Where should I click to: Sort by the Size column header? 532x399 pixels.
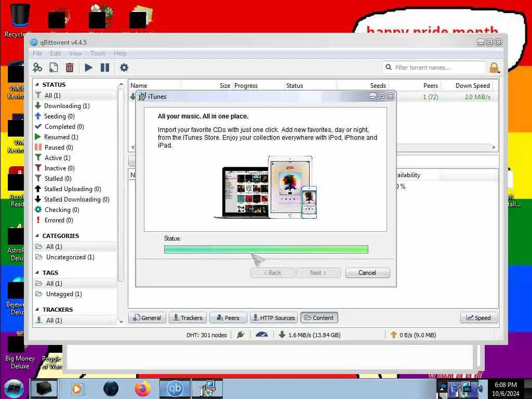[207, 86]
